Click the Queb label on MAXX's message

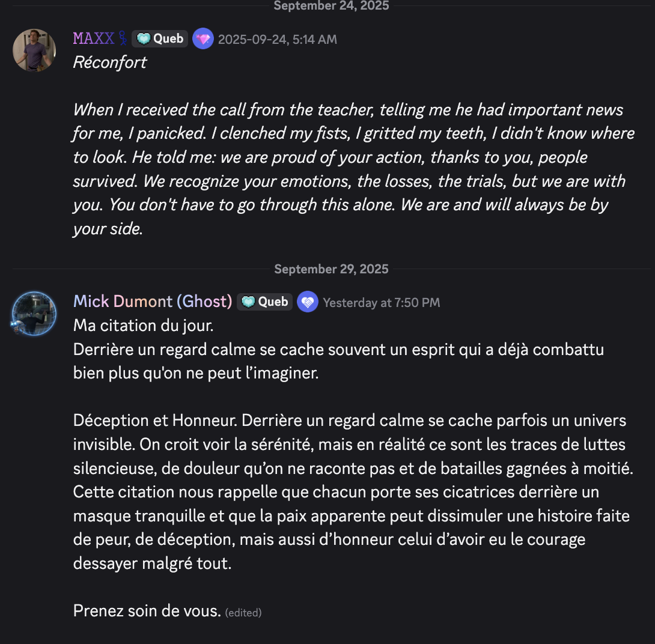tap(168, 39)
